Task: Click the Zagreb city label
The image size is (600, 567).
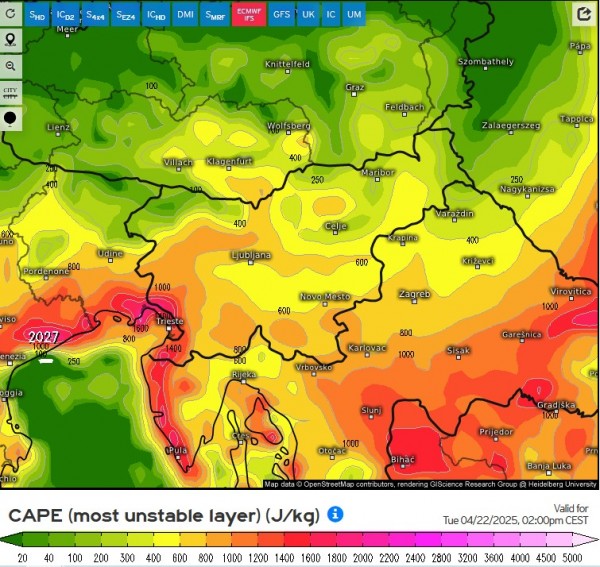Action: click(415, 294)
